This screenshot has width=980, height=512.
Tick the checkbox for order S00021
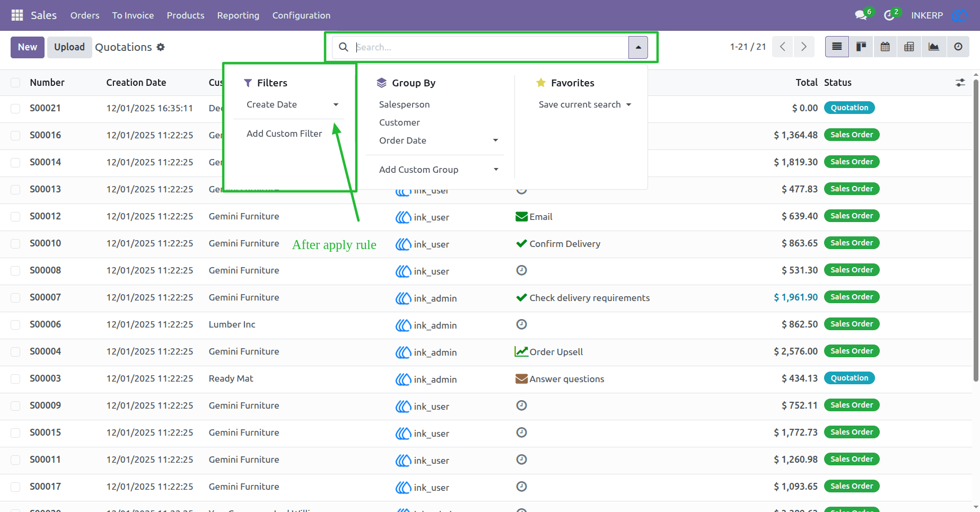pyautogui.click(x=15, y=109)
